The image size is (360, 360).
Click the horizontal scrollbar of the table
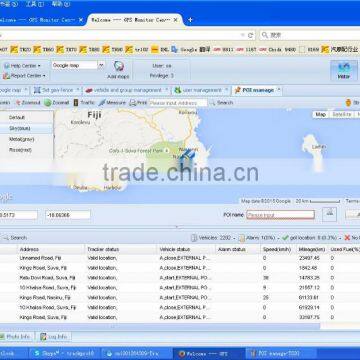[x=160, y=327]
